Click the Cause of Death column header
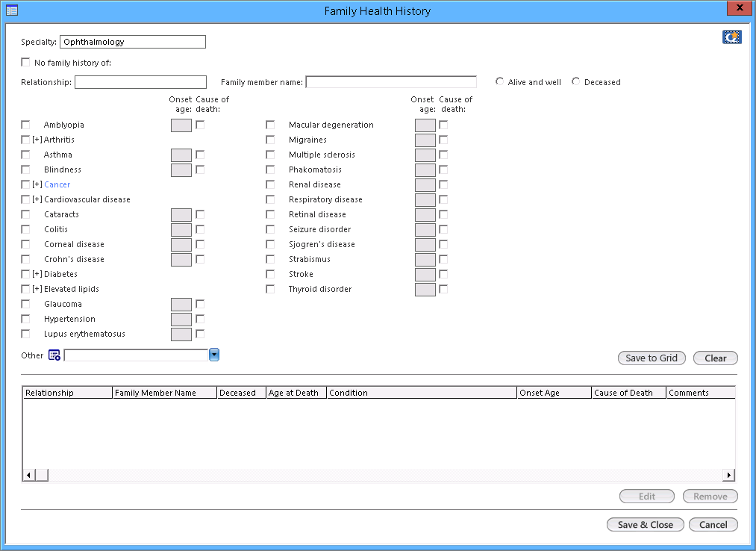The image size is (756, 551). pos(628,393)
